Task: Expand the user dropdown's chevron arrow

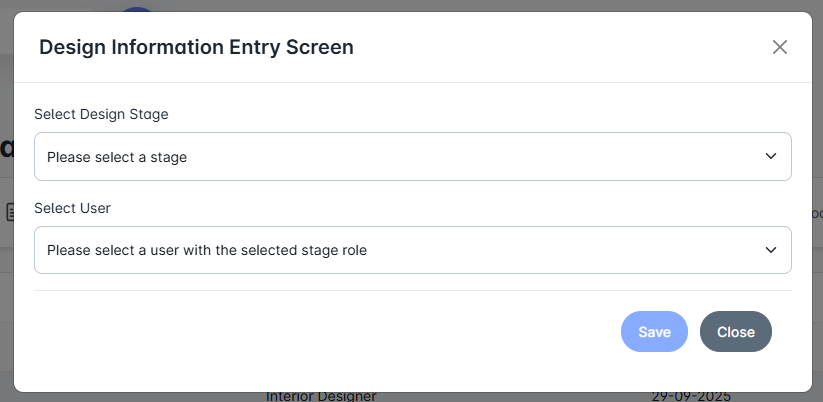Action: click(x=770, y=250)
